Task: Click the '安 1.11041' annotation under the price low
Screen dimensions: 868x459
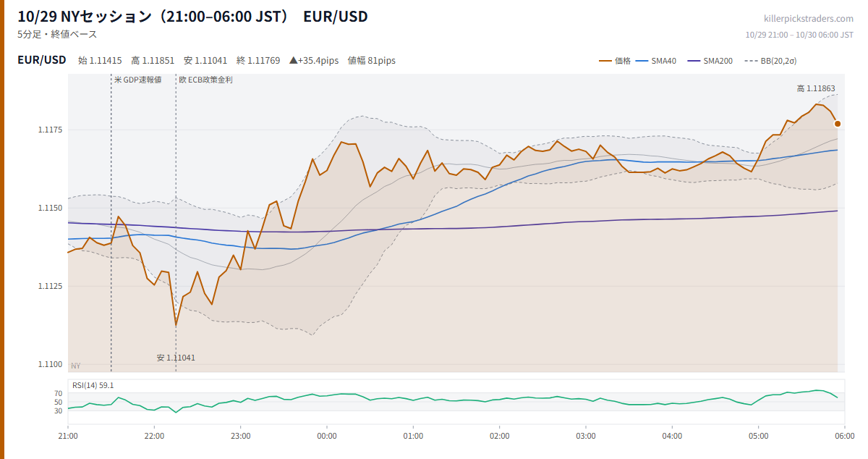Action: pyautogui.click(x=176, y=358)
